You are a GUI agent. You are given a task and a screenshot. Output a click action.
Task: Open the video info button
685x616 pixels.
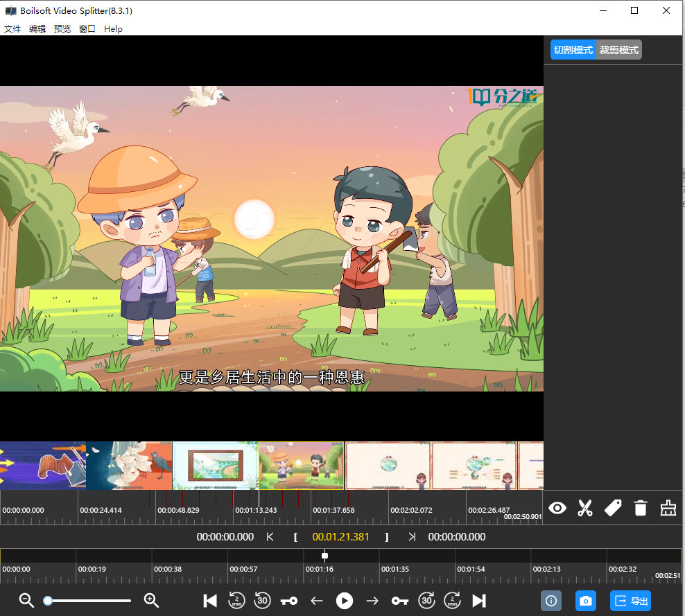551,601
